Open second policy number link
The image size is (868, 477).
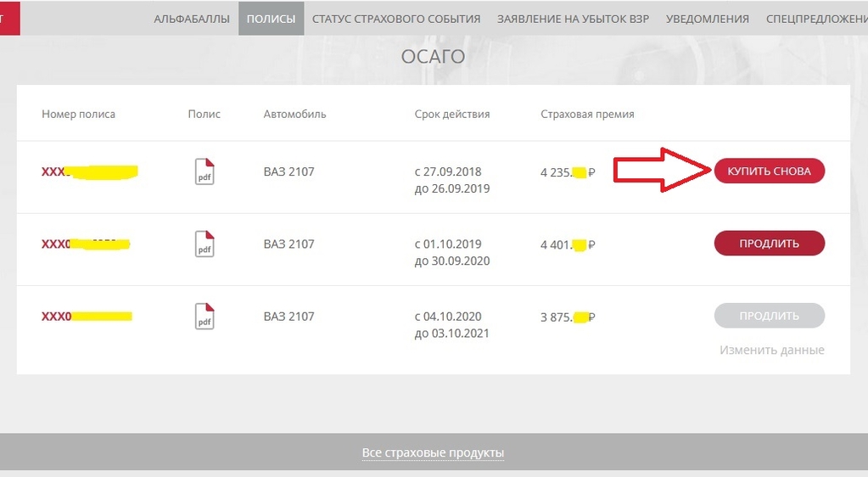click(86, 244)
